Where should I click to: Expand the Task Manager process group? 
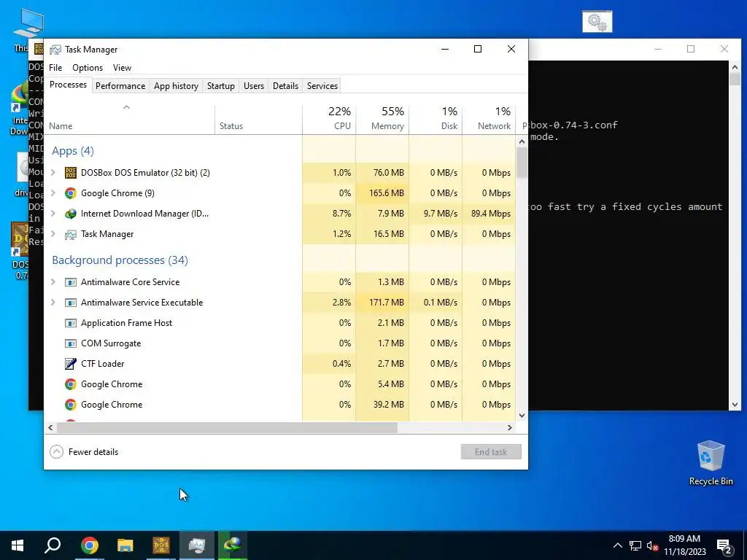[53, 234]
